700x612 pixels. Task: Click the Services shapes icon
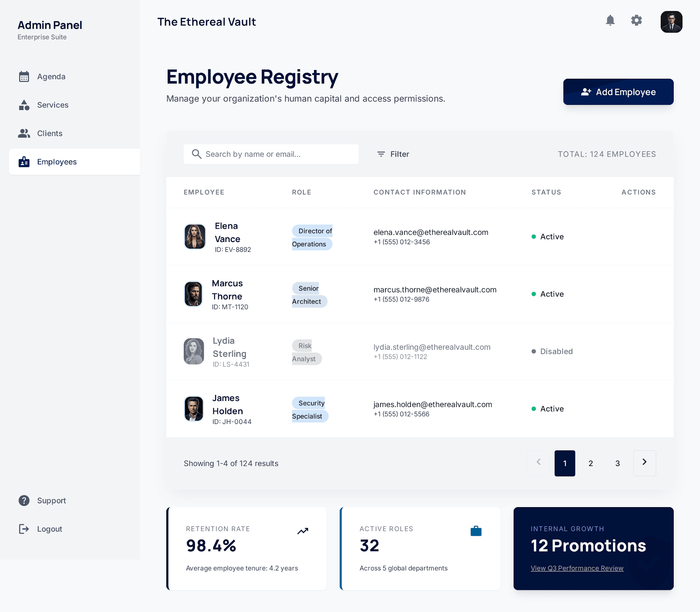pos(24,105)
